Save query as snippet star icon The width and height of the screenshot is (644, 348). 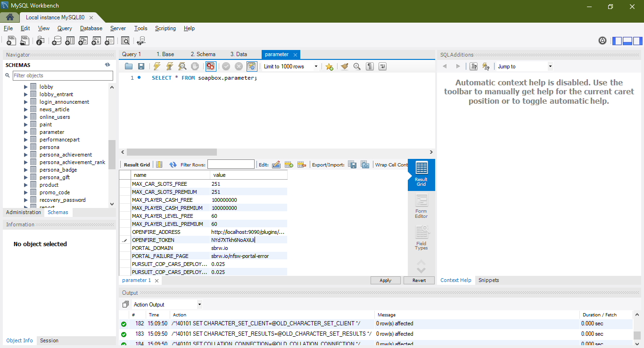(x=329, y=66)
